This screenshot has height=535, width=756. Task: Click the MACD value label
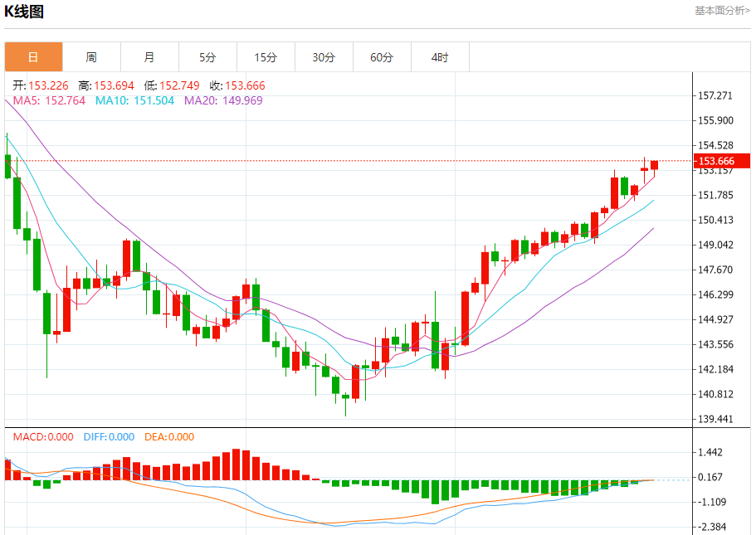(x=42, y=437)
